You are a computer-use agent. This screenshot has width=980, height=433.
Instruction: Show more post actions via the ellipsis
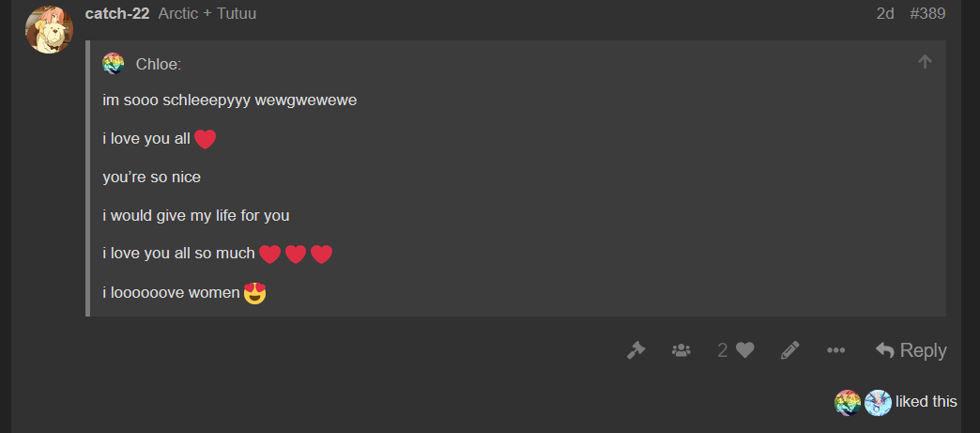tap(835, 350)
